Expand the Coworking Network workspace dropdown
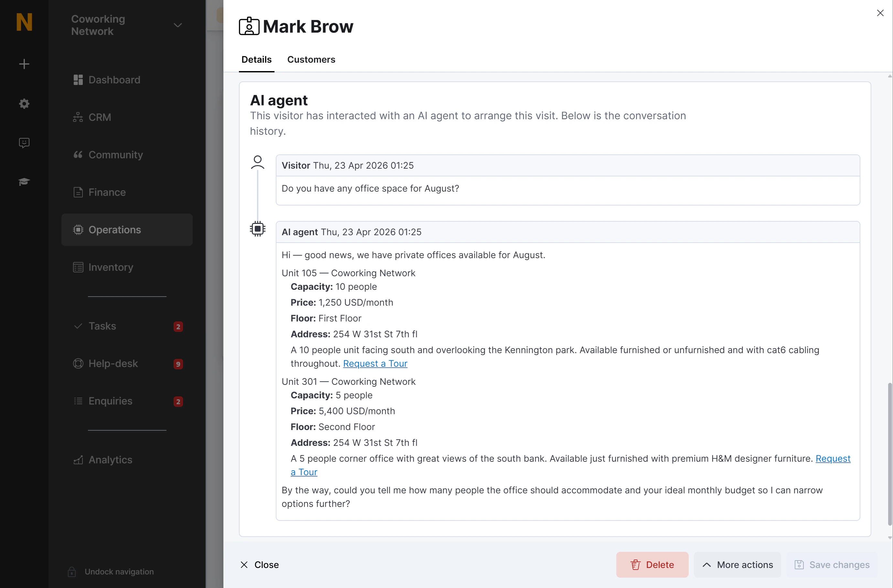The image size is (893, 588). pyautogui.click(x=178, y=25)
